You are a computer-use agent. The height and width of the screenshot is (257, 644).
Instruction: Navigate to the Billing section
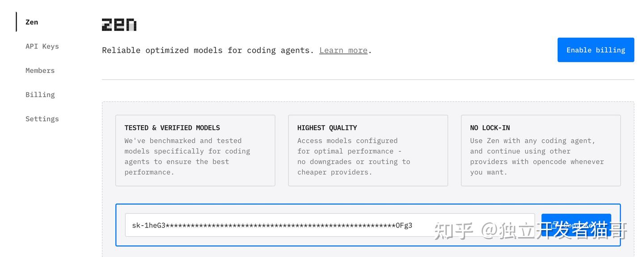(x=40, y=94)
